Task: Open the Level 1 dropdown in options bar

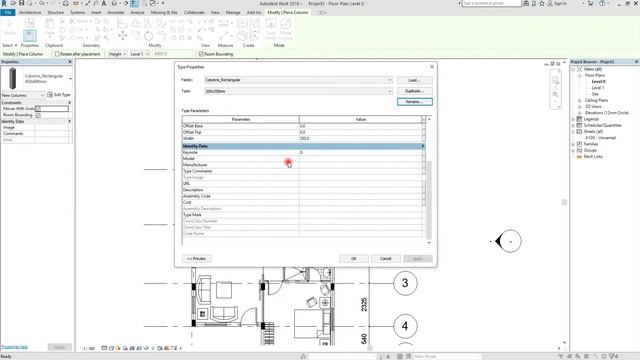Action: click(139, 54)
